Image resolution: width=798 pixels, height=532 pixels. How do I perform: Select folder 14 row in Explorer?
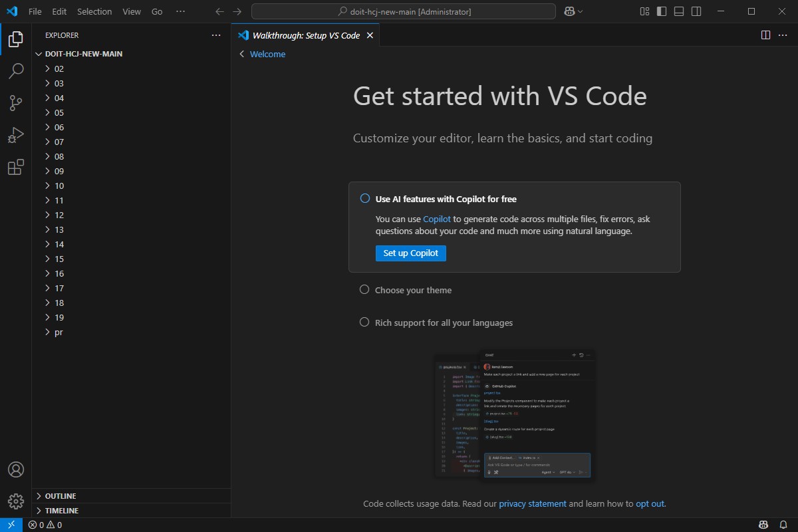tap(131, 244)
